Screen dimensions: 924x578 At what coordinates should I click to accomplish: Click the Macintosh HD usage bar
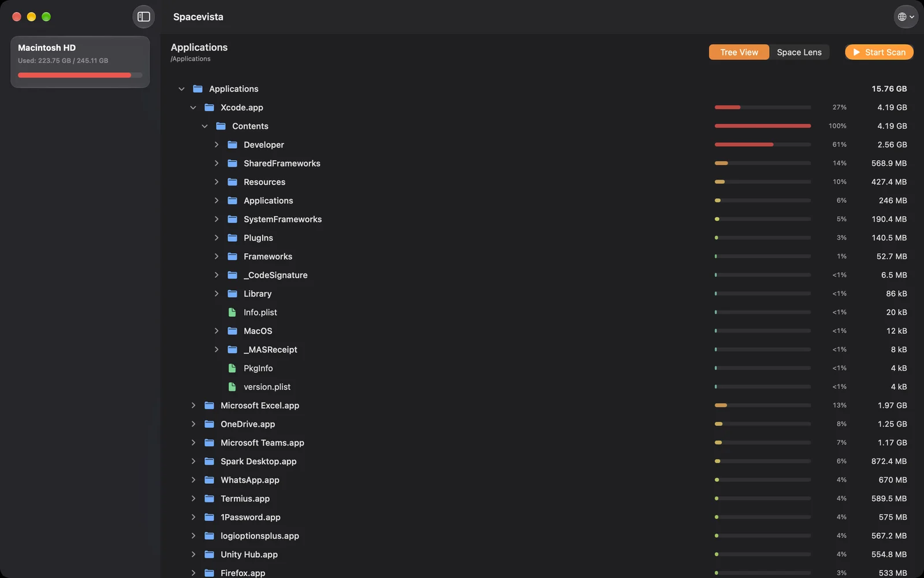(x=80, y=75)
